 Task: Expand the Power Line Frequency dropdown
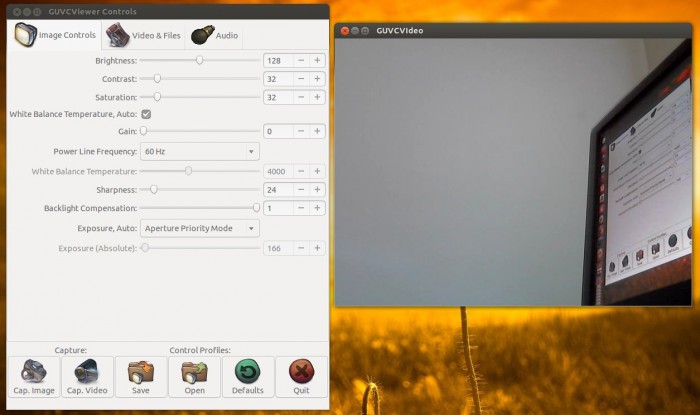tap(199, 151)
